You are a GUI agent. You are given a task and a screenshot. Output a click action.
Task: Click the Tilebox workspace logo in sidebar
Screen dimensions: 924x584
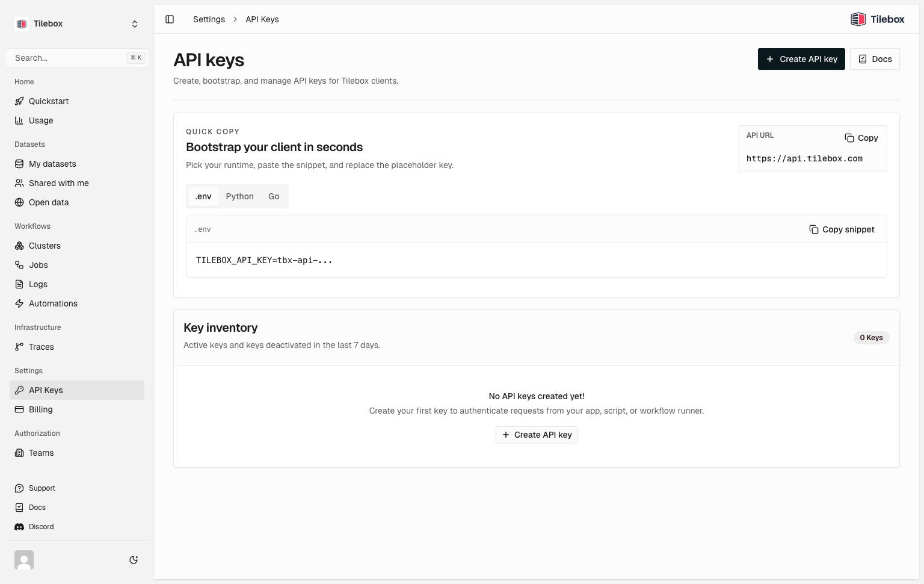click(x=22, y=24)
